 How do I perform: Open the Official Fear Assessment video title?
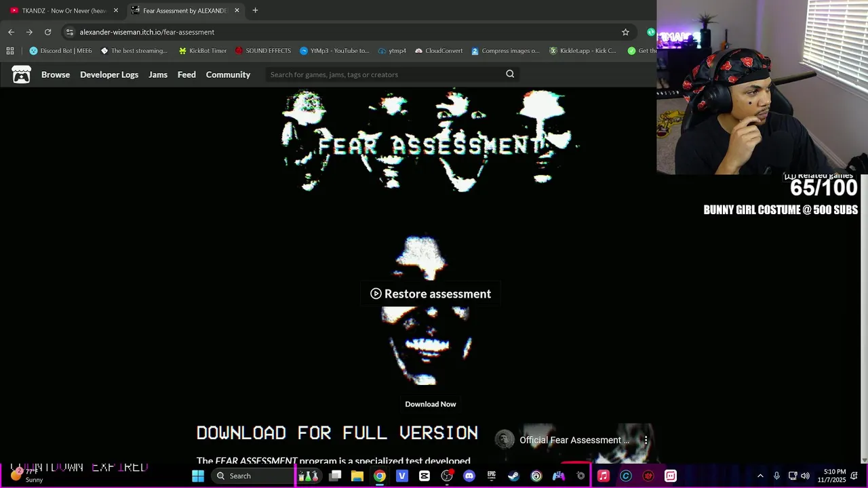click(574, 440)
